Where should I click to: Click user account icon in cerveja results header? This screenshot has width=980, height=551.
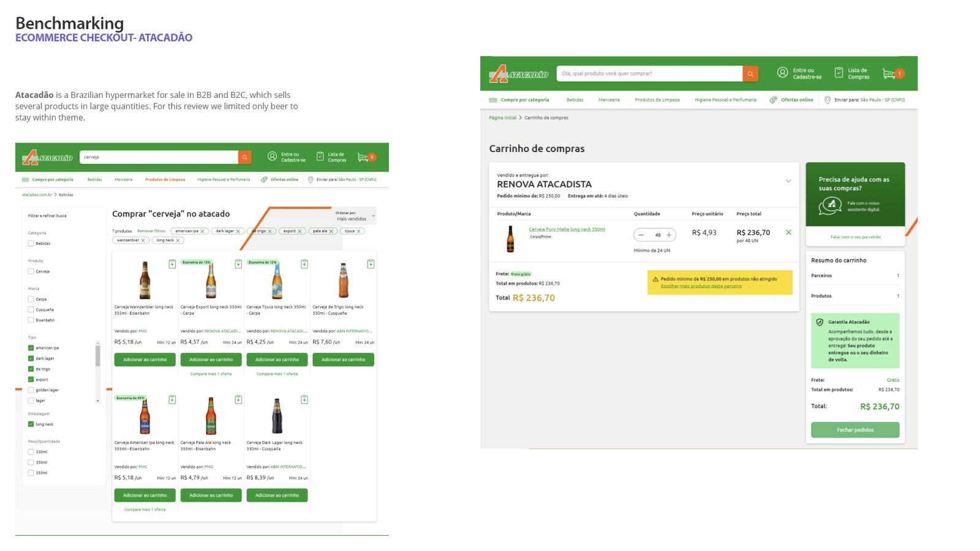(x=273, y=157)
